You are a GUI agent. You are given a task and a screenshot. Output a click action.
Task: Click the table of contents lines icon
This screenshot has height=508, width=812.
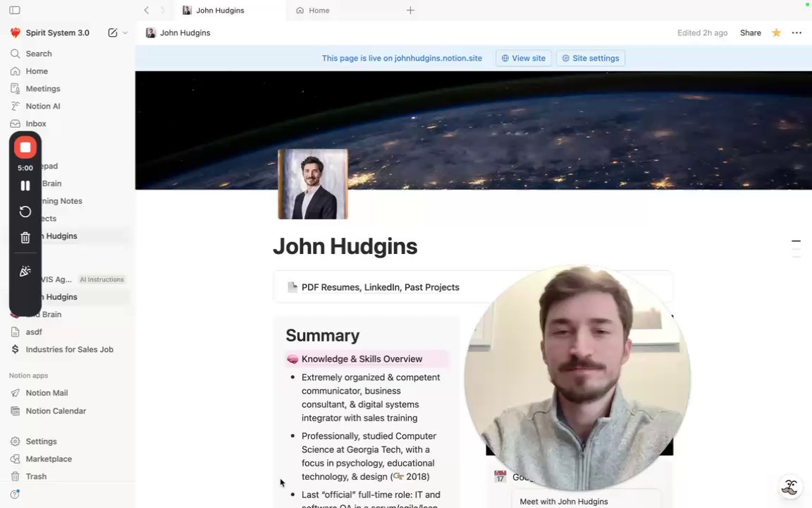click(796, 249)
